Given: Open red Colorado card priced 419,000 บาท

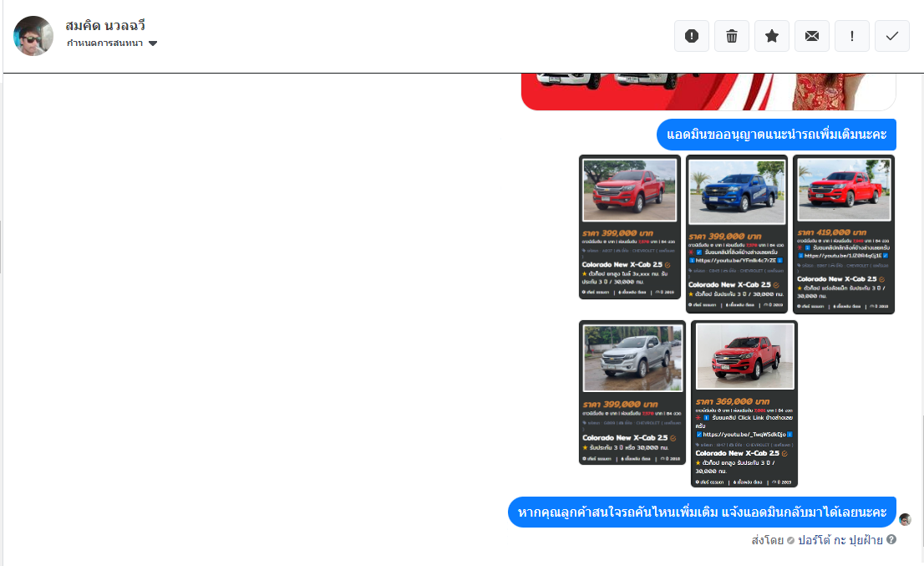Looking at the screenshot, I should tap(844, 234).
